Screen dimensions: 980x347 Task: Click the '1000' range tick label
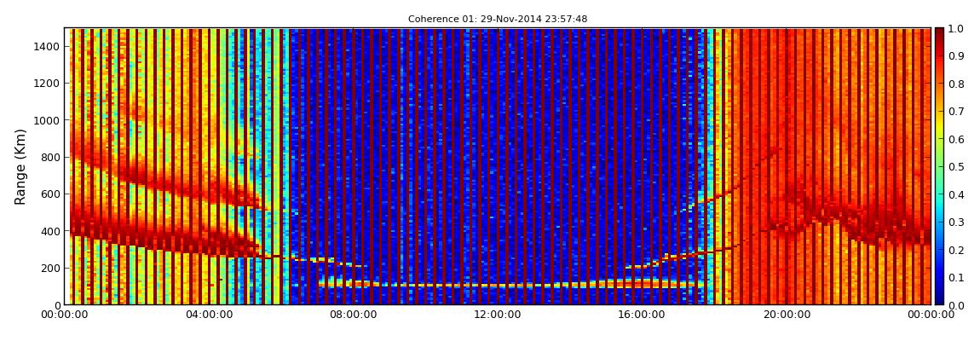coord(48,120)
